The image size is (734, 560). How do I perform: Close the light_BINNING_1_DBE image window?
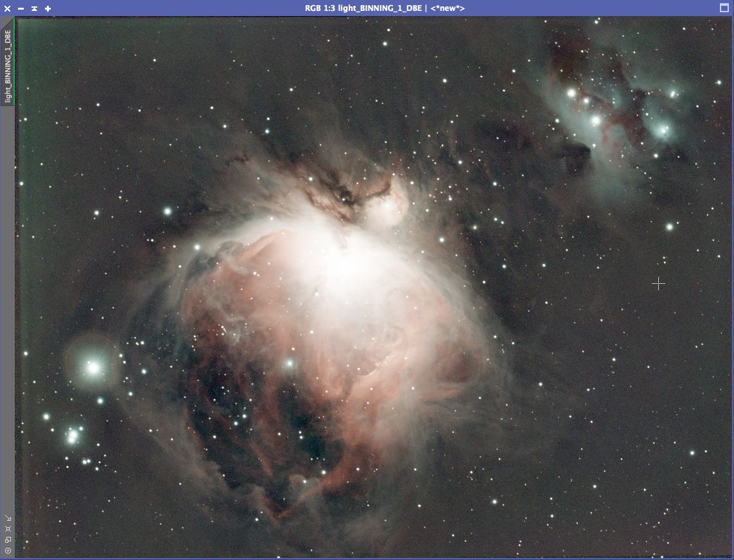8,8
